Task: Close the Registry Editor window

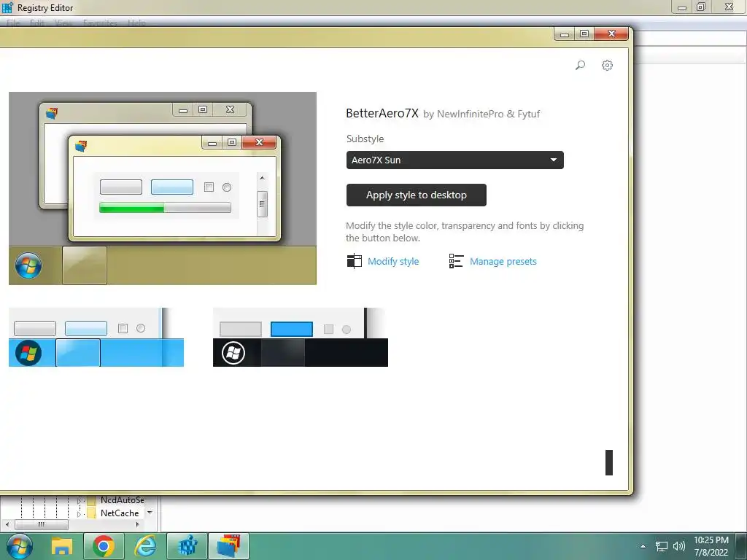Action: click(729, 7)
